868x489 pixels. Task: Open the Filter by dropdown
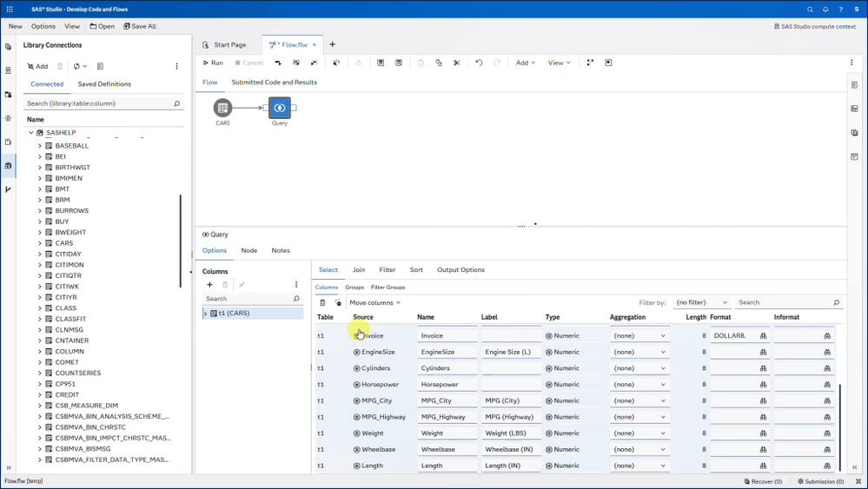701,302
